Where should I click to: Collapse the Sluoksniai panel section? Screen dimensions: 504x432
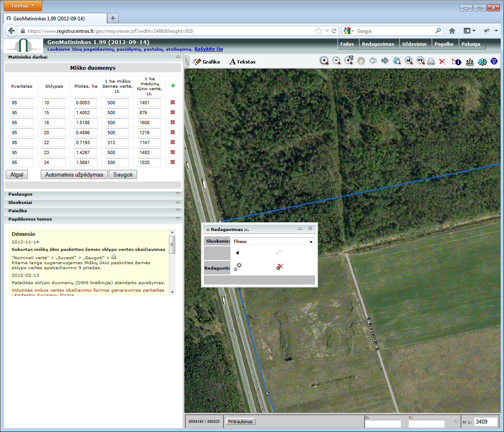tap(178, 202)
